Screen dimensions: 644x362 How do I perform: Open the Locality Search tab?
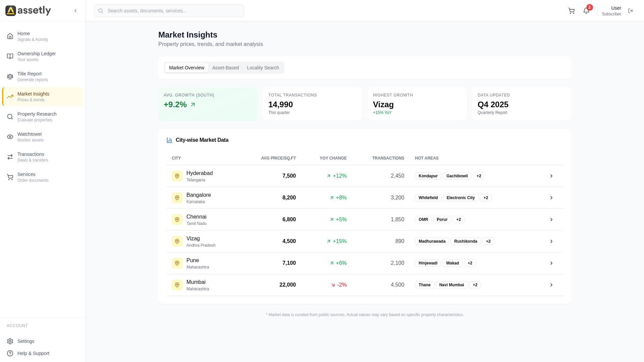[x=263, y=67]
